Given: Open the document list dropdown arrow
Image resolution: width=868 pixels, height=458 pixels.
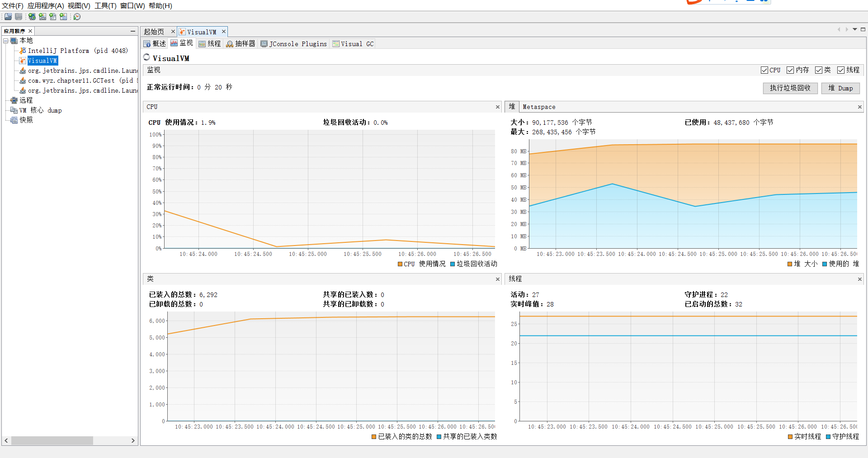Looking at the screenshot, I should [855, 29].
